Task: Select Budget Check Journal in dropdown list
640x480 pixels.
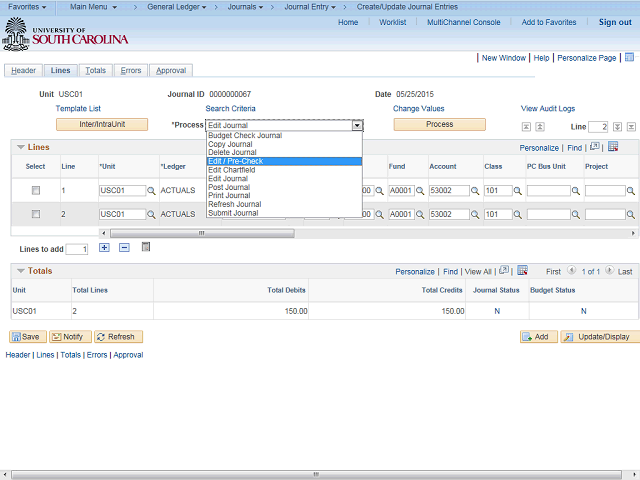Action: tap(244, 135)
